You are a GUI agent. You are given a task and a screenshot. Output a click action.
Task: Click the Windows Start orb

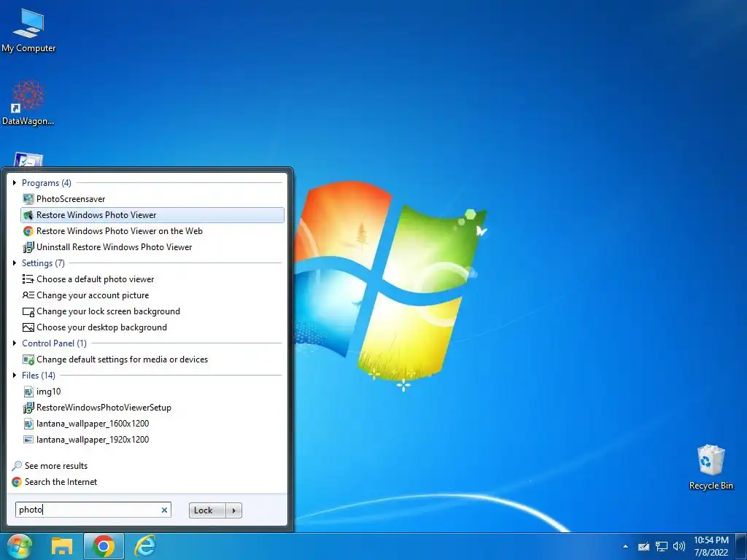click(18, 546)
